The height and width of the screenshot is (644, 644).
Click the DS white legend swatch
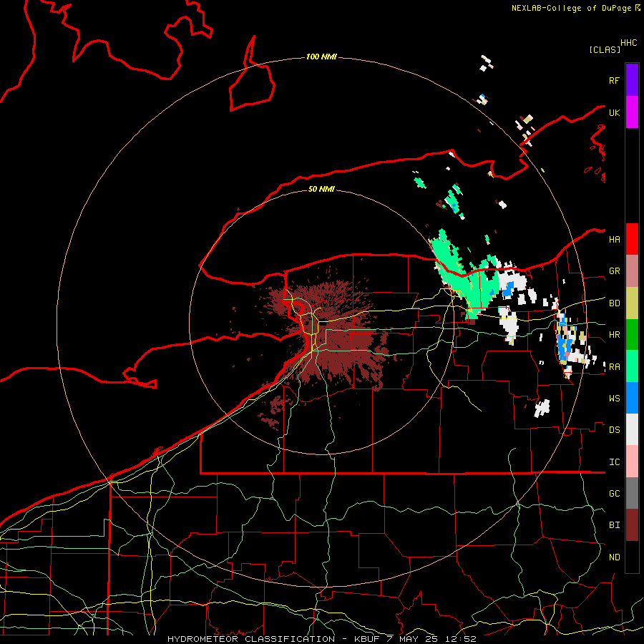coord(632,429)
